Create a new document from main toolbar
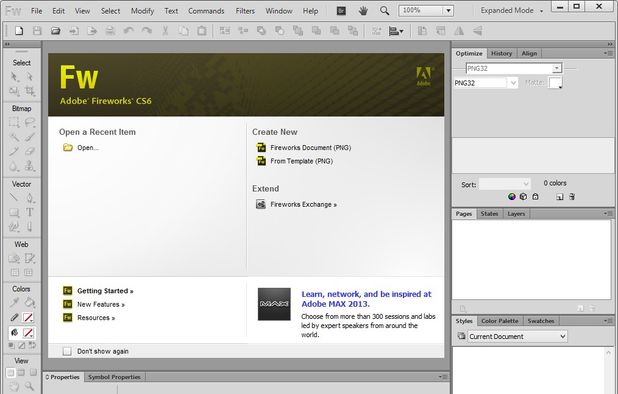 point(19,31)
